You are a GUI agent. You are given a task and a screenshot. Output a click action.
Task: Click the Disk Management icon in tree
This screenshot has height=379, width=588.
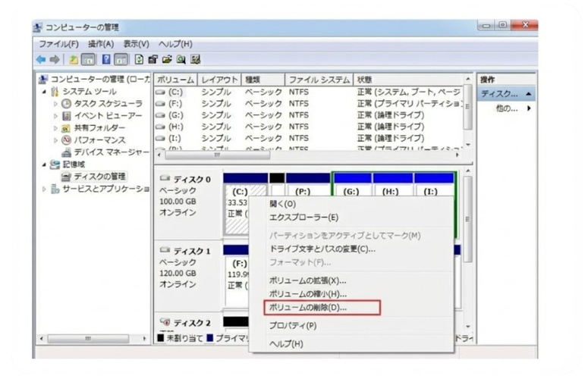click(x=66, y=177)
